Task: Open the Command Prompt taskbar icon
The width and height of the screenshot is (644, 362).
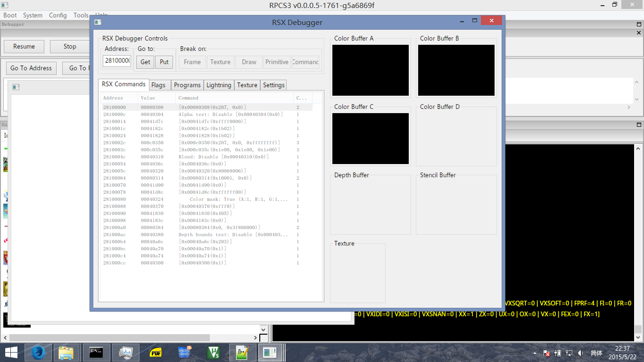Action: [96, 352]
